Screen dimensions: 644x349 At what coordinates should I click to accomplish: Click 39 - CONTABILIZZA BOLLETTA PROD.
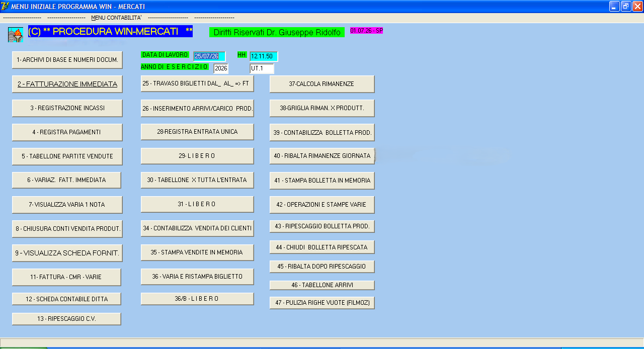click(x=322, y=133)
